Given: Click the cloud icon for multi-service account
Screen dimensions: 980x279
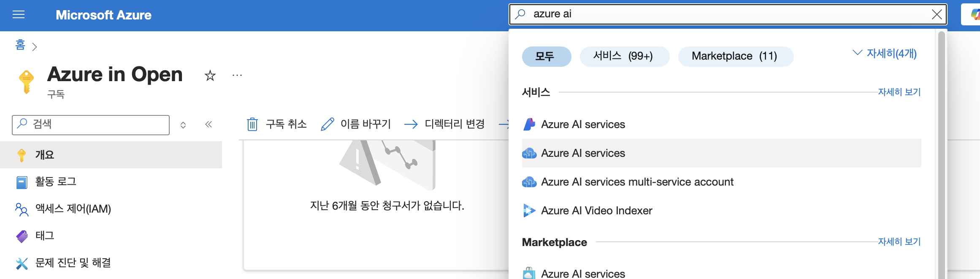Looking at the screenshot, I should click(x=529, y=182).
